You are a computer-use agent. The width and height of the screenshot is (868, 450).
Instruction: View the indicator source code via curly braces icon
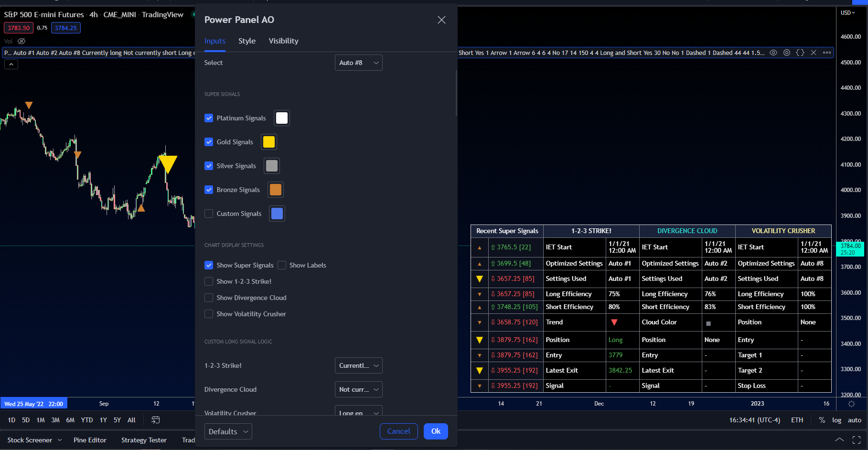(800, 53)
